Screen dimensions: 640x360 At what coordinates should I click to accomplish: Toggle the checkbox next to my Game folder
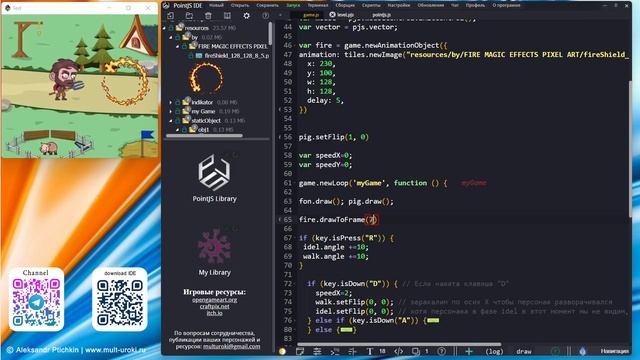point(178,111)
